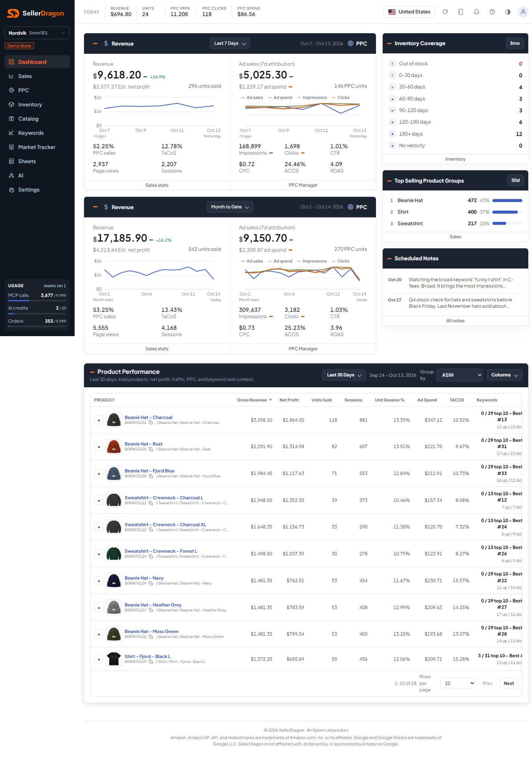This screenshot has width=532, height=763.
Task: Open the help question-mark icon
Action: pos(492,12)
